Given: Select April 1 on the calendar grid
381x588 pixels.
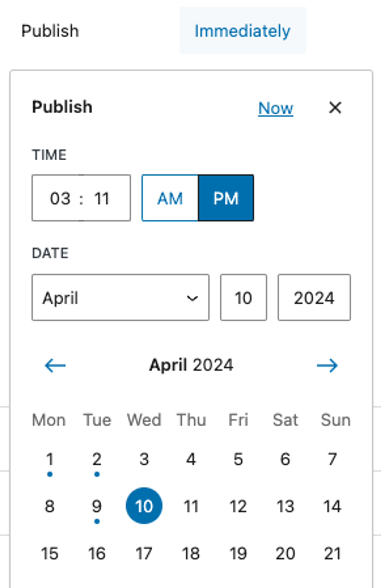Looking at the screenshot, I should point(49,459).
